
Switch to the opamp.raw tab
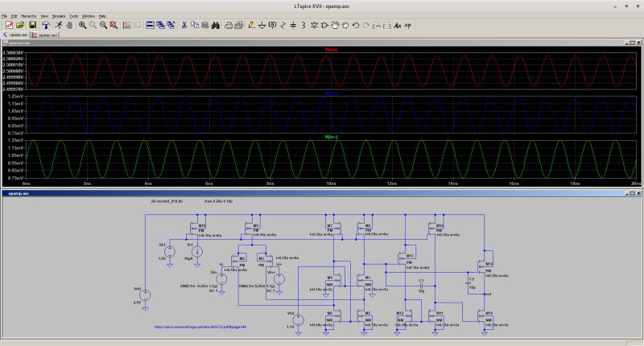pos(44,35)
